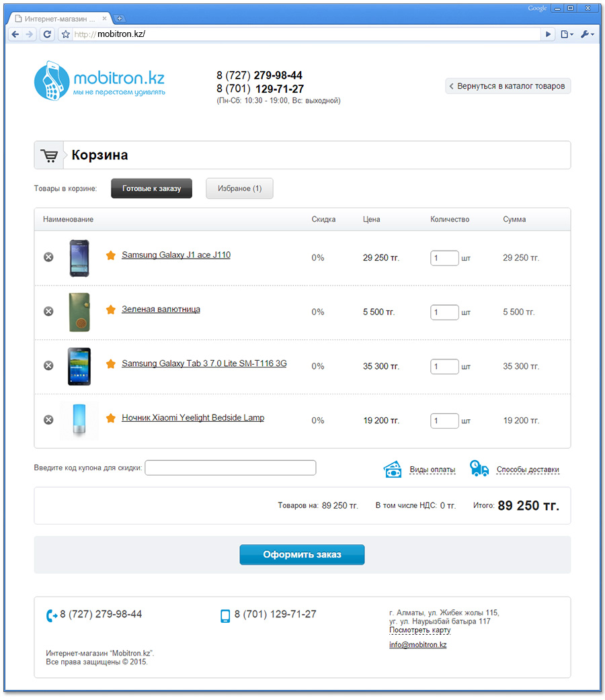Open the wrench settings menu
This screenshot has height=700, width=605.
coord(587,34)
